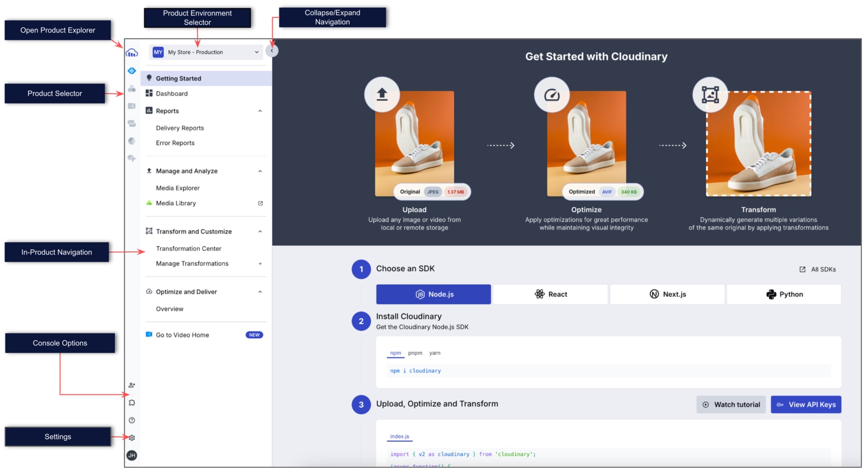
Task: Click the Transform sneaker image
Action: point(759,143)
